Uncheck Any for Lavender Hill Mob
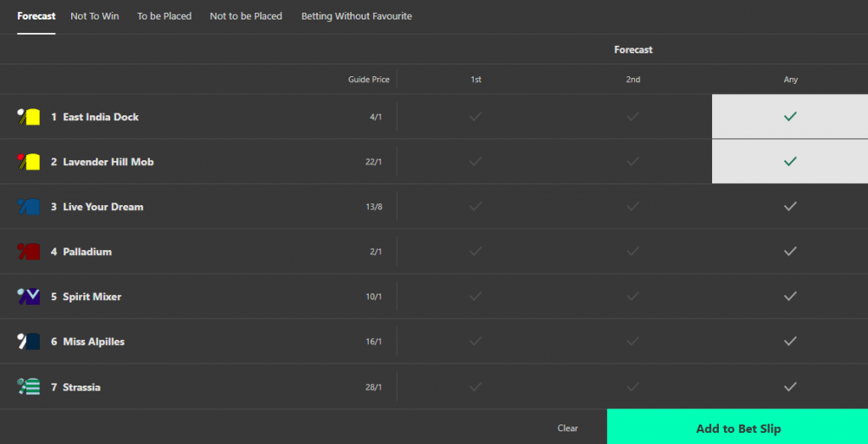The height and width of the screenshot is (444, 868). (x=790, y=161)
